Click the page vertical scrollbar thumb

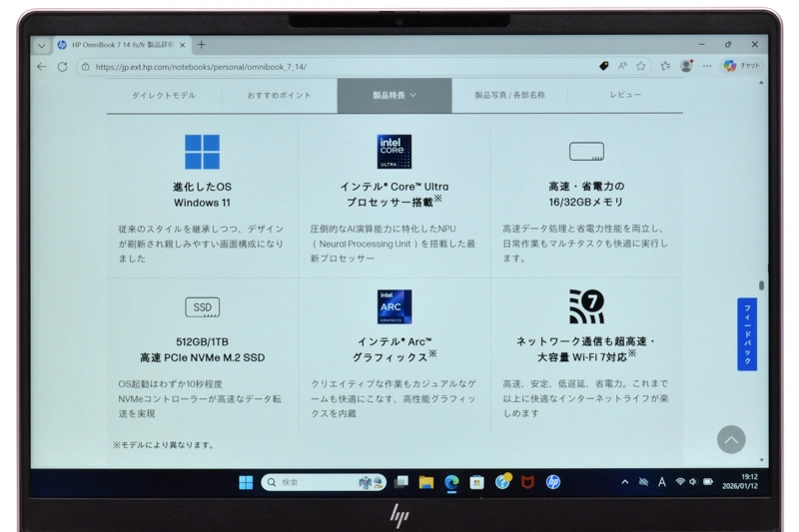point(761,285)
